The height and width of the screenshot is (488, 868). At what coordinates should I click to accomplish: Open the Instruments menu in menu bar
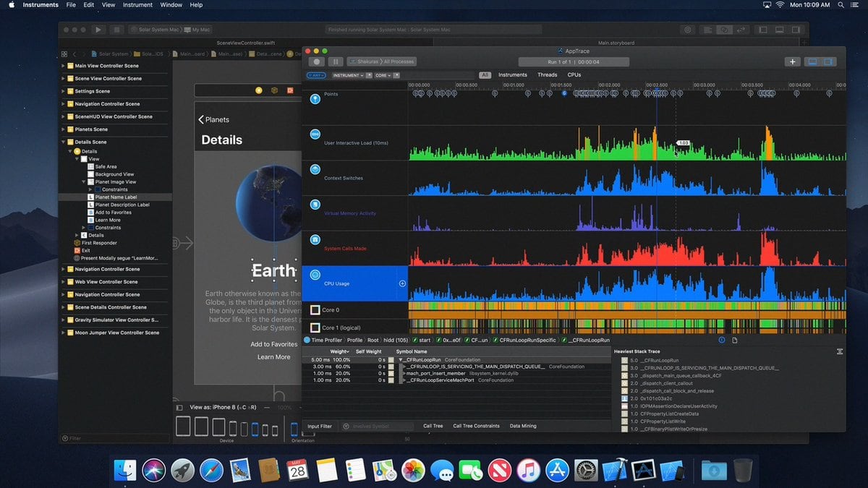(40, 4)
